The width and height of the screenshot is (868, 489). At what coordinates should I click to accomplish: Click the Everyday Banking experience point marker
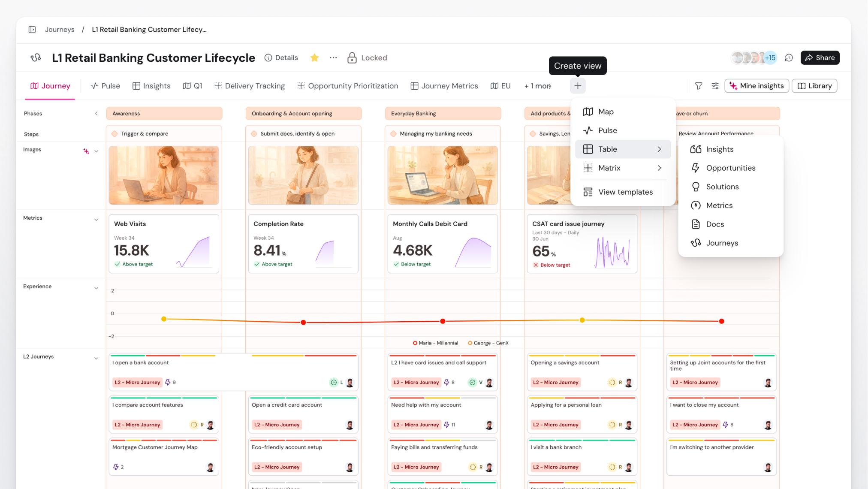tap(443, 321)
